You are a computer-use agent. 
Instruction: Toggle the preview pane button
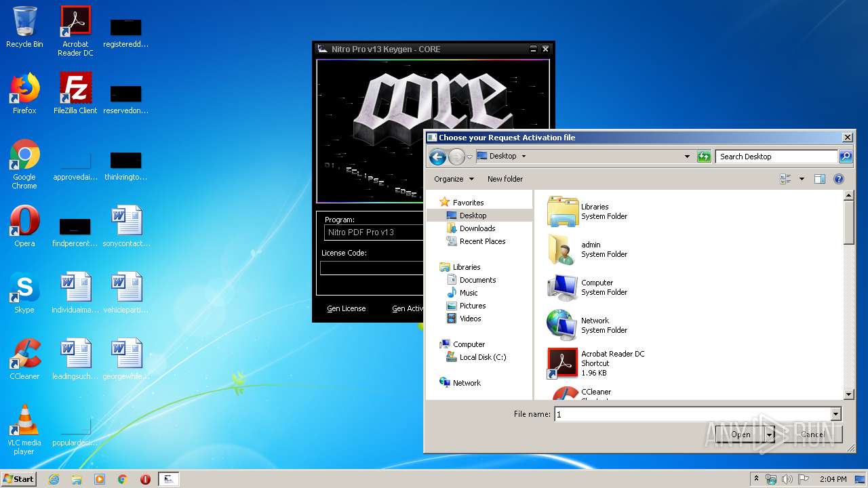click(819, 179)
